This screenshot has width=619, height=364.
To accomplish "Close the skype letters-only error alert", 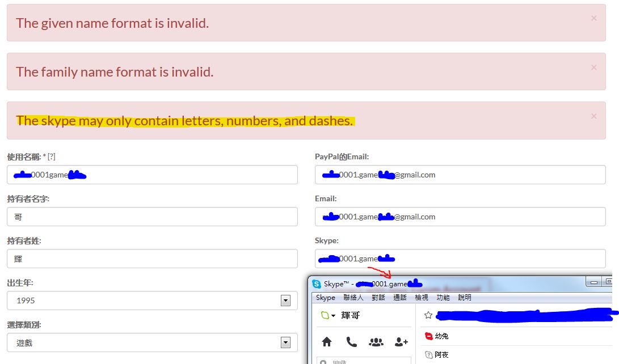I will (593, 116).
